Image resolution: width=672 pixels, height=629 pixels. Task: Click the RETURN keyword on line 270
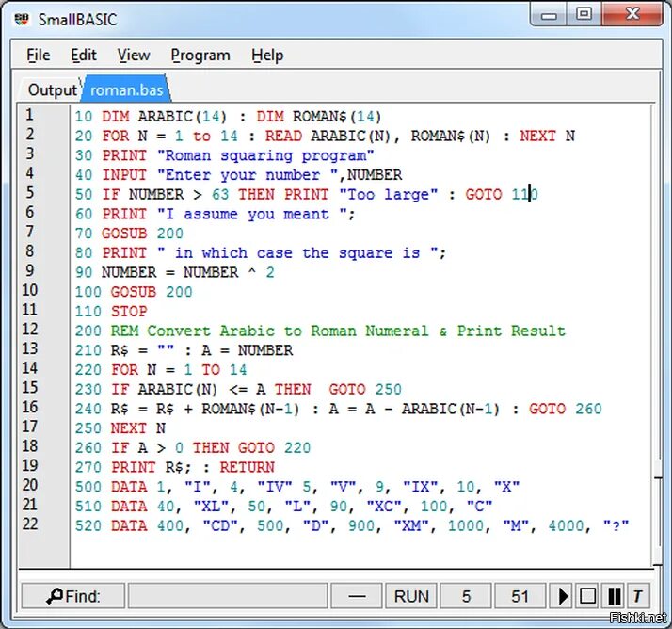click(248, 467)
